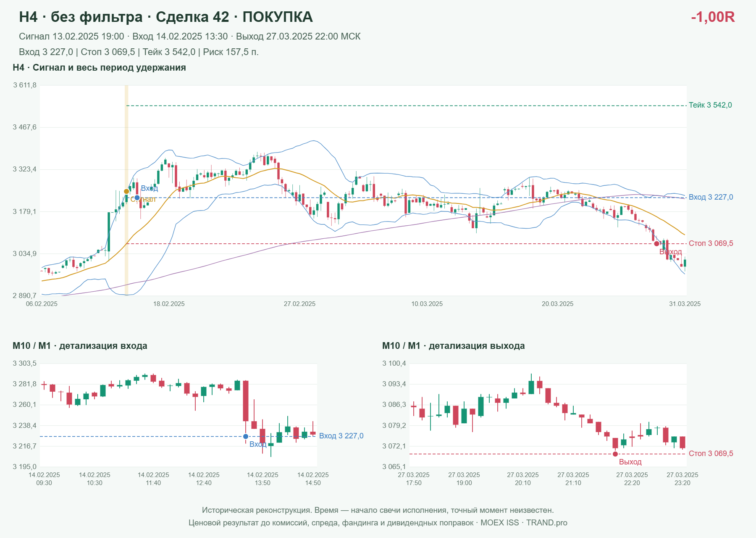This screenshot has width=756, height=538.
Task: Click the signal and entry timestamps line
Action: pyautogui.click(x=190, y=37)
